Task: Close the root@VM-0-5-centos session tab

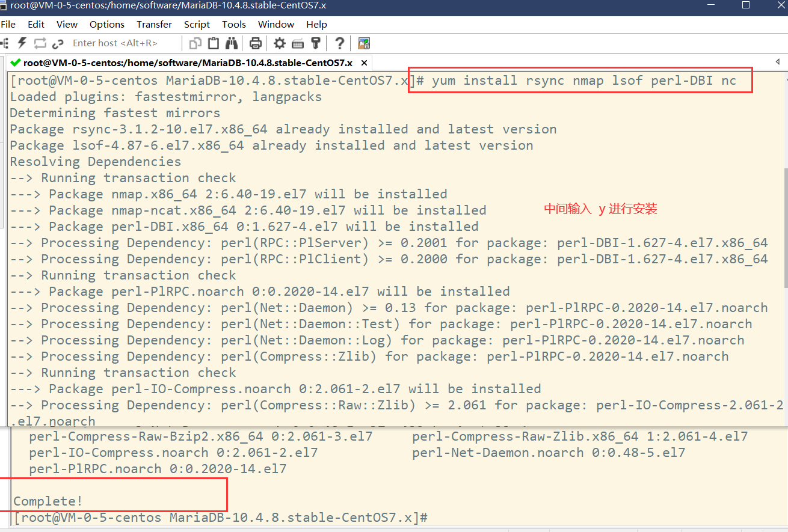Action: [364, 63]
